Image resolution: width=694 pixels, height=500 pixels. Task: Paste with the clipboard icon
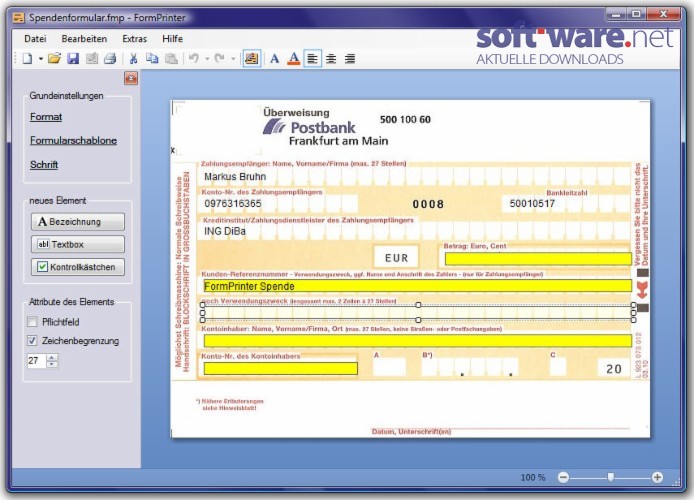pyautogui.click(x=171, y=59)
